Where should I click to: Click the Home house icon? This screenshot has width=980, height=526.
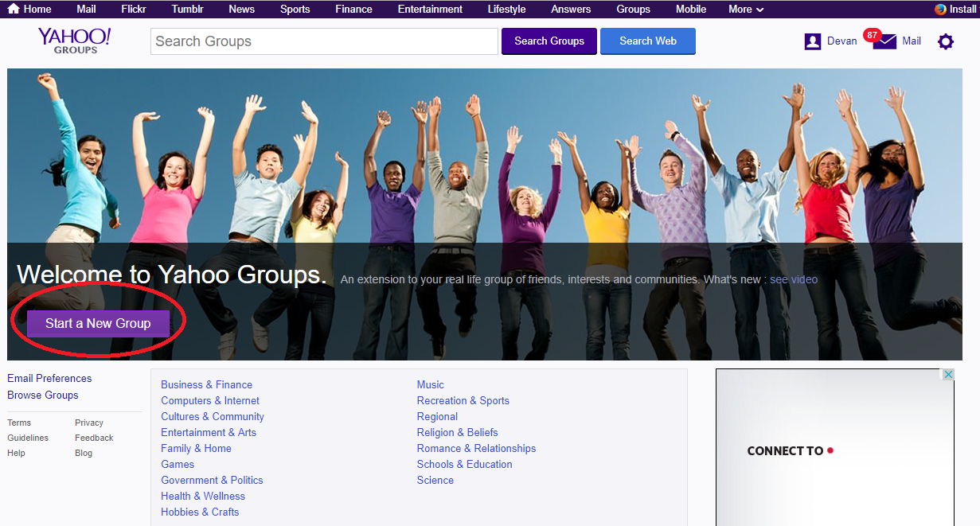point(14,9)
